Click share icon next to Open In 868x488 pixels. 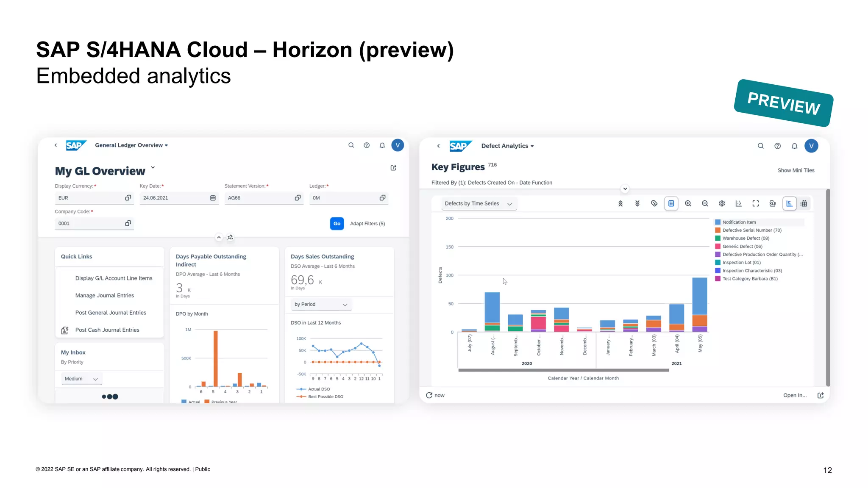pos(821,395)
